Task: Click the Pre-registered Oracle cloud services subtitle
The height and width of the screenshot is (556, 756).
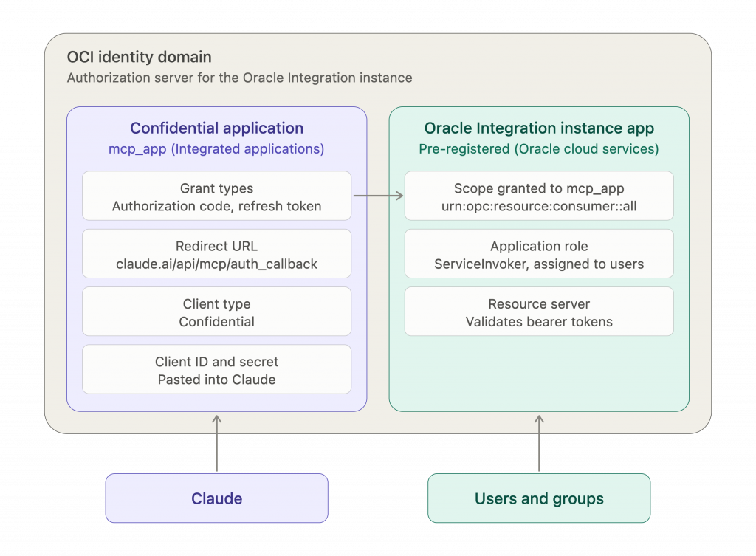Action: (538, 149)
